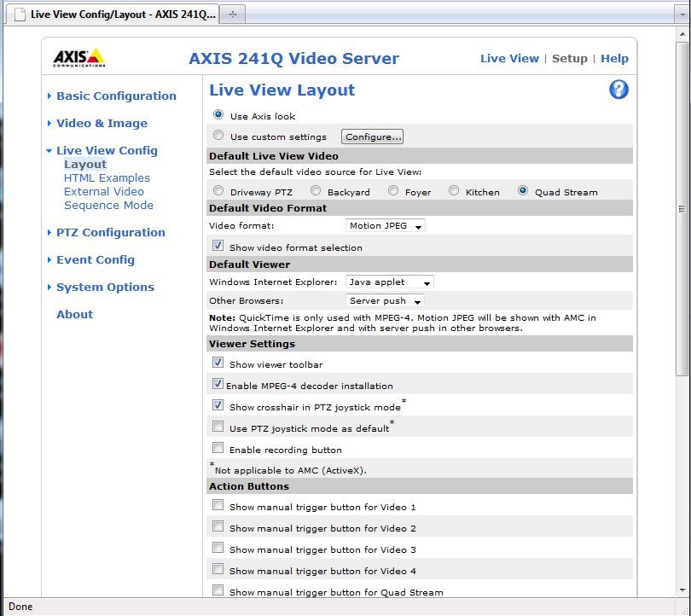691x616 pixels.
Task: Expand System Options menu
Action: click(105, 288)
